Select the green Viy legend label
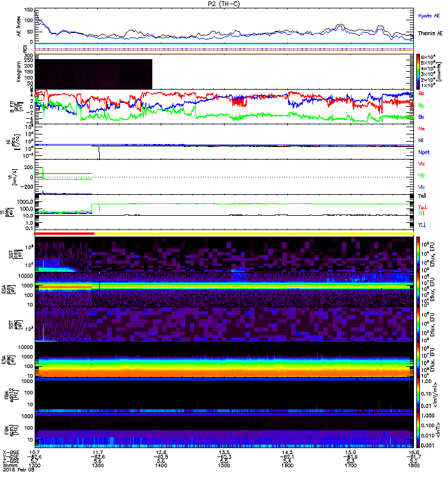 coord(422,175)
